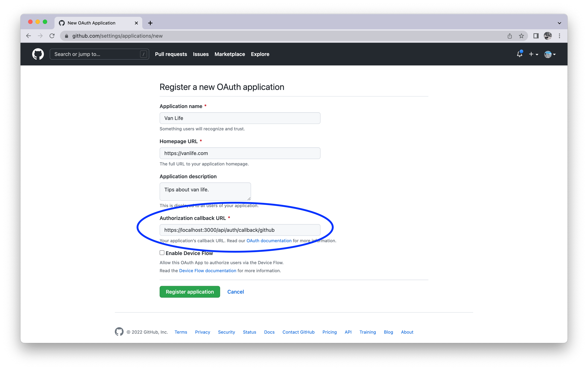Enable the Device Flow checkbox
Screen dimensions: 588x370
click(162, 253)
